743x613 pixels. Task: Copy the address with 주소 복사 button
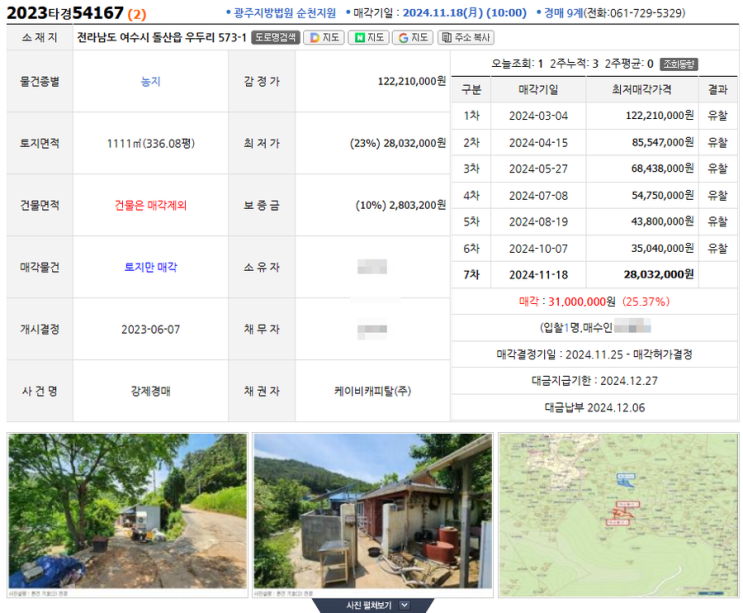tap(466, 37)
